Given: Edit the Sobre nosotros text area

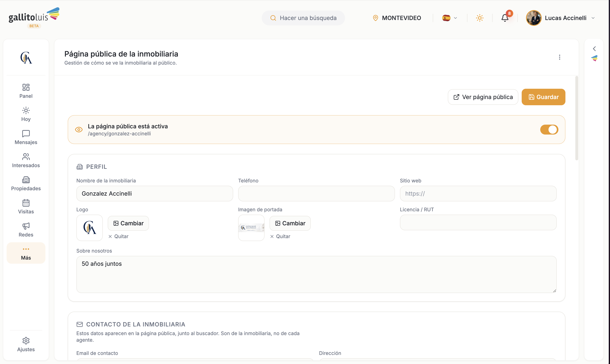Looking at the screenshot, I should click(x=316, y=274).
